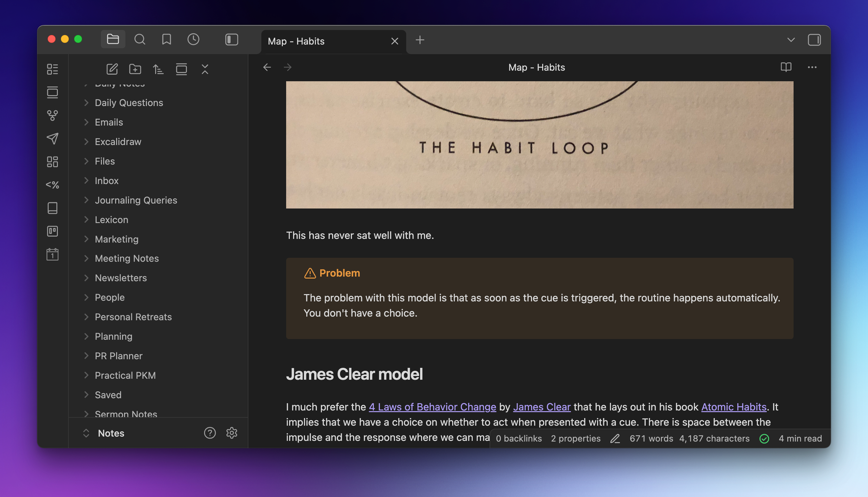Collapse all folders icon
The width and height of the screenshot is (868, 497).
point(205,69)
